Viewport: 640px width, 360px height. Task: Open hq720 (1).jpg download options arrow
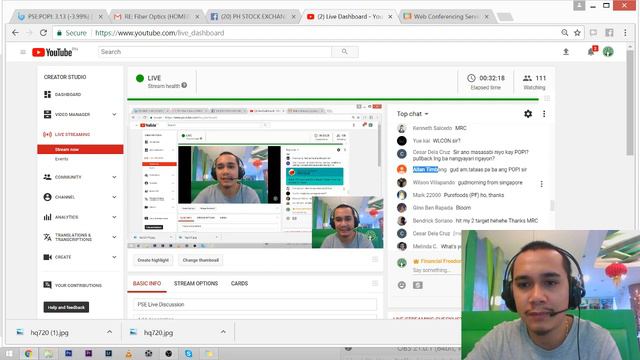(x=109, y=332)
